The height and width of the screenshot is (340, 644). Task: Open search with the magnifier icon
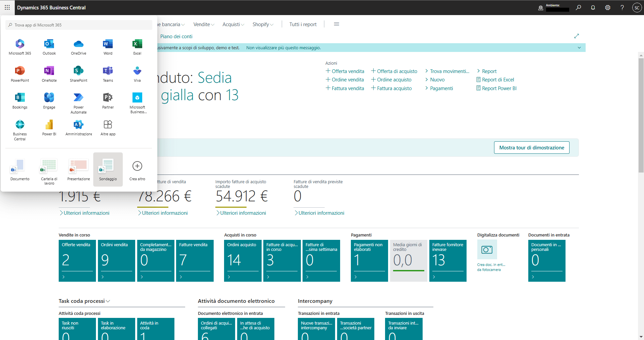(578, 7)
